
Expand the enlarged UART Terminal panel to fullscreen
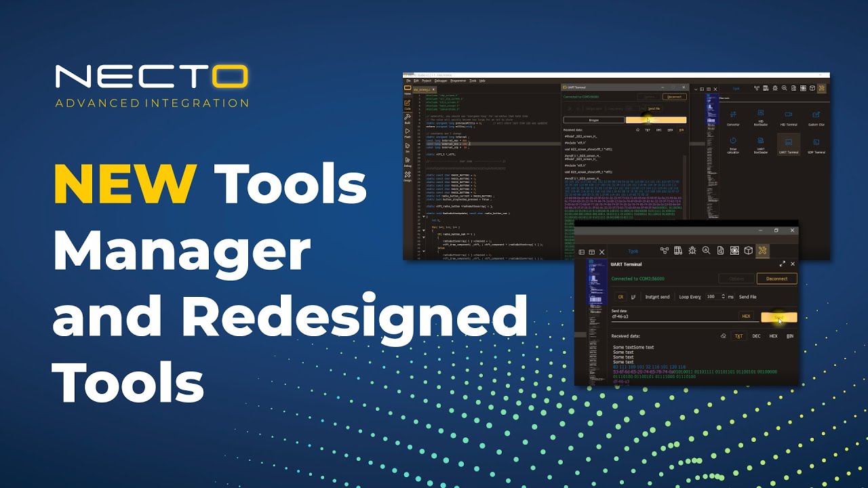[783, 264]
